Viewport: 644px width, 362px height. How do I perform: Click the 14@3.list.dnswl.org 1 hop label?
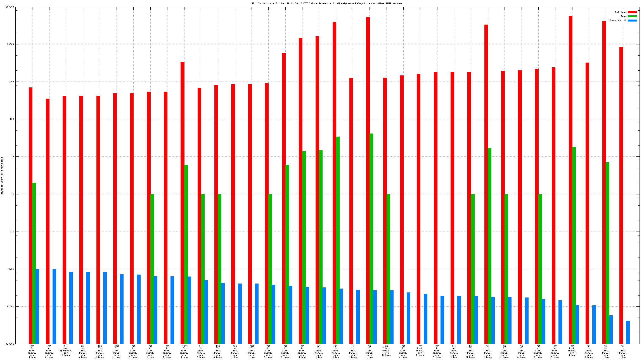click(116, 352)
